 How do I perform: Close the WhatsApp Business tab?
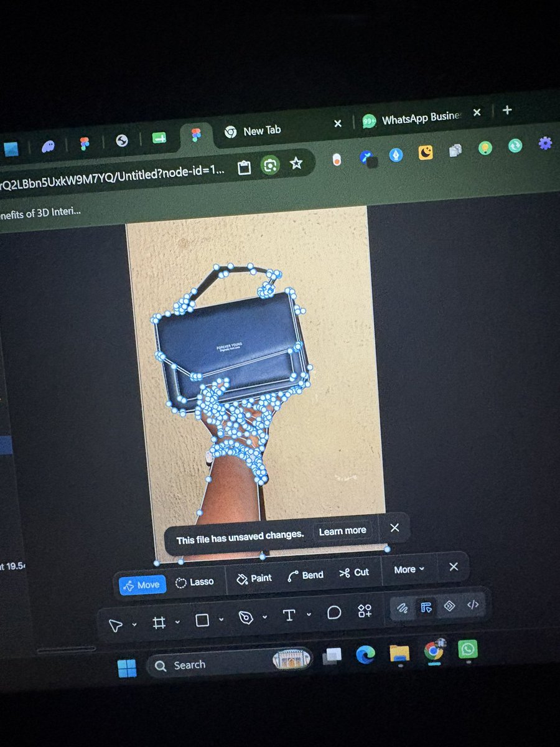coord(477,113)
